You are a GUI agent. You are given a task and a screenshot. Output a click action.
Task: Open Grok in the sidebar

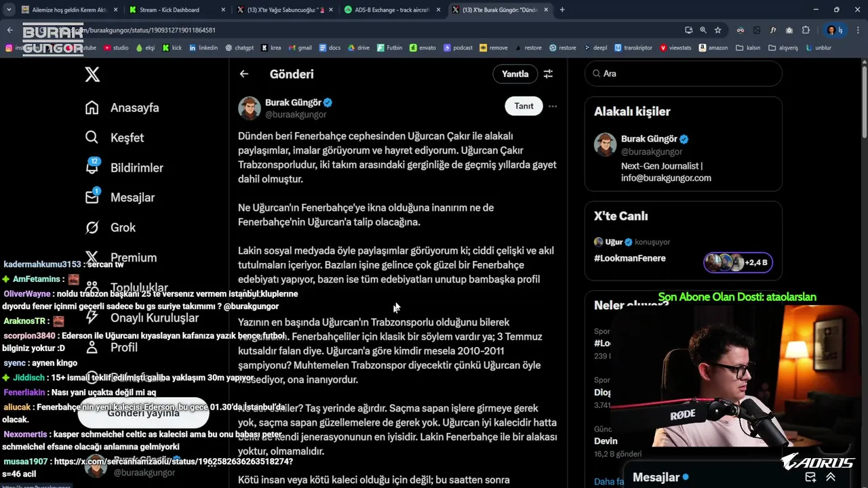tap(111, 227)
